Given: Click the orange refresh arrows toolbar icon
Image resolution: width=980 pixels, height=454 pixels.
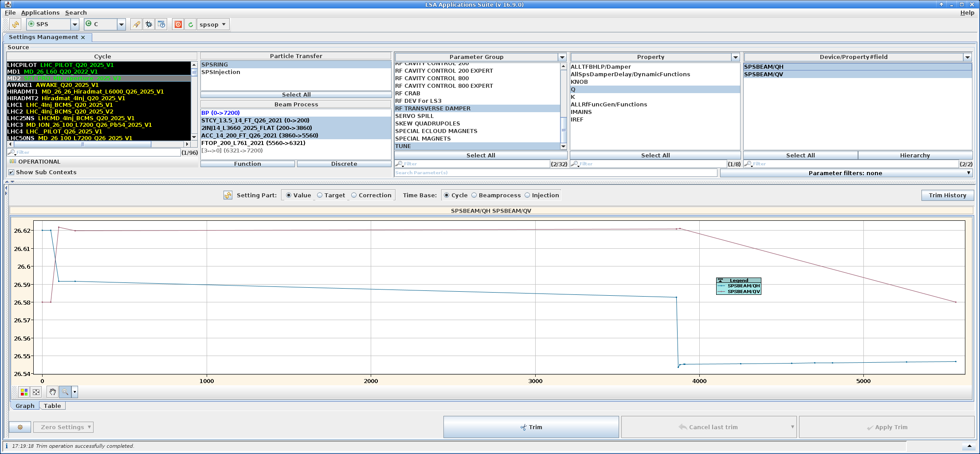Looking at the screenshot, I should 16,24.
